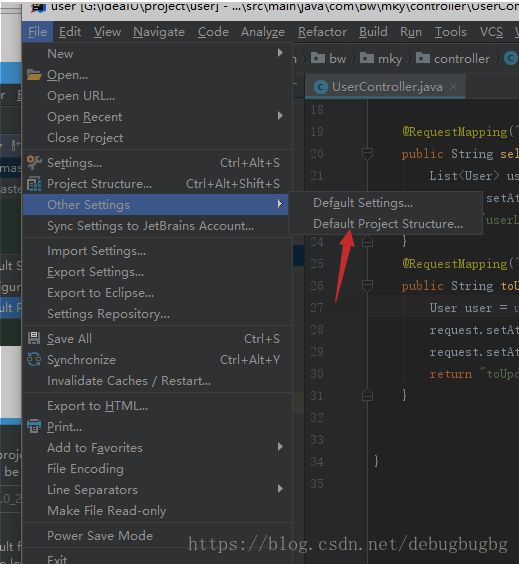Close the UserController.java tab
The image size is (519, 564).
click(454, 86)
